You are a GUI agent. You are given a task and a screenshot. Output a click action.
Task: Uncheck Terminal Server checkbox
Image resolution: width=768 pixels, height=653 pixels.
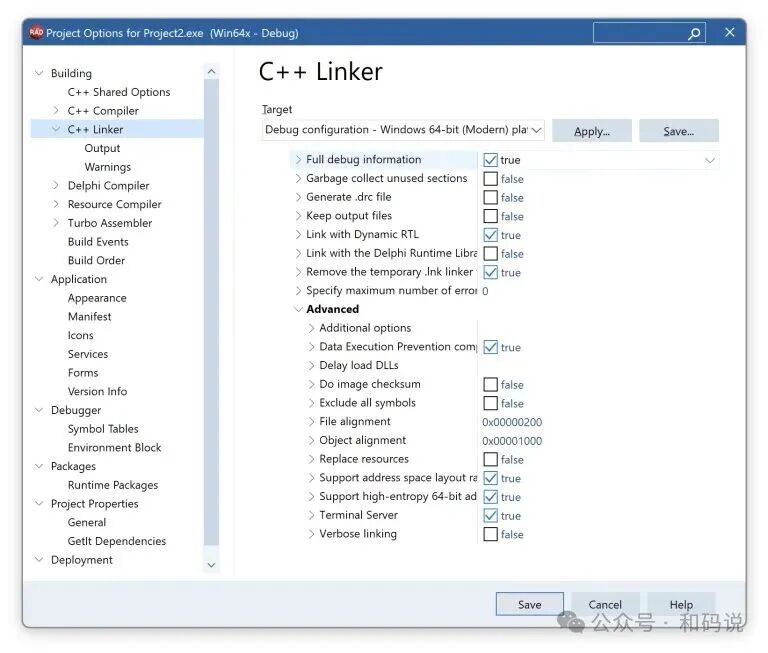[x=490, y=515]
